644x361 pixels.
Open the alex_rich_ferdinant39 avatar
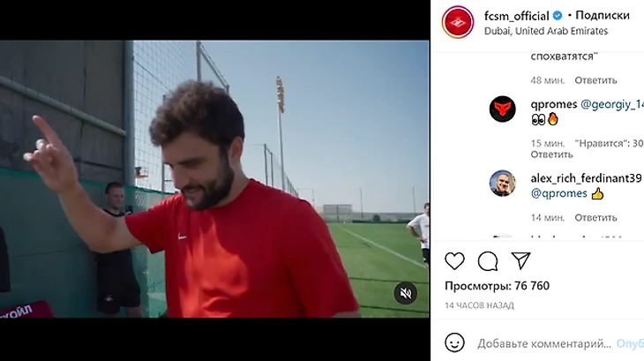point(502,184)
